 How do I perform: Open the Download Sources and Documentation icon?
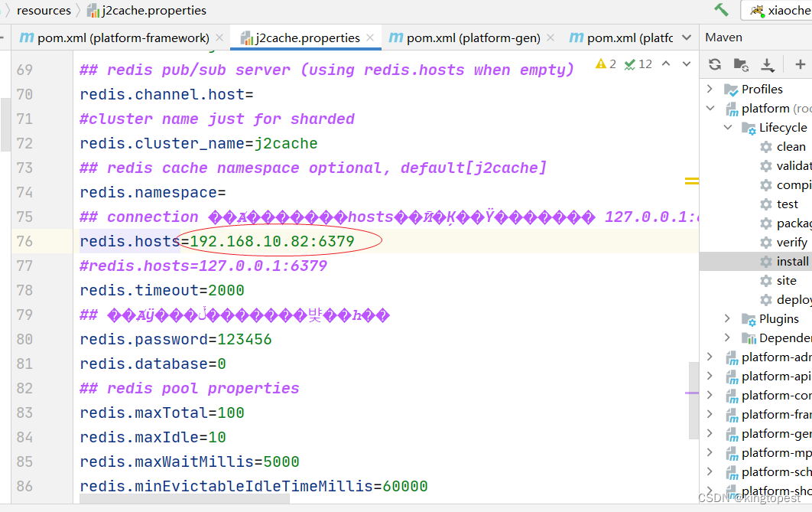point(766,64)
